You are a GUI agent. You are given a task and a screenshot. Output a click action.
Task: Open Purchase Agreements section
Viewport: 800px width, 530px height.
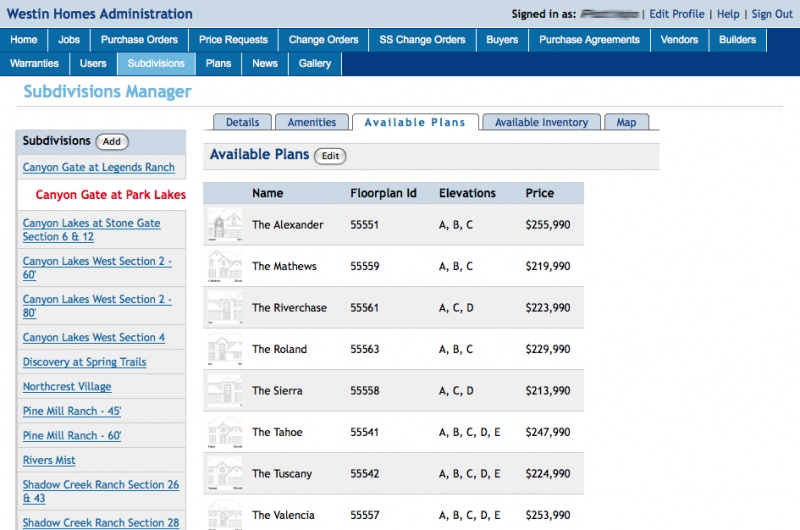pyautogui.click(x=589, y=40)
